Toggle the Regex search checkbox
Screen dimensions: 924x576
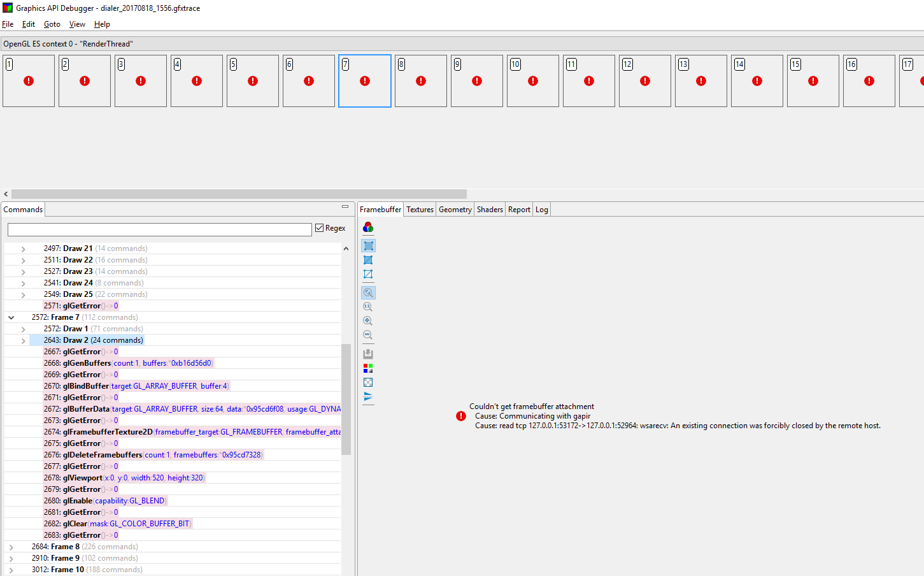point(318,227)
